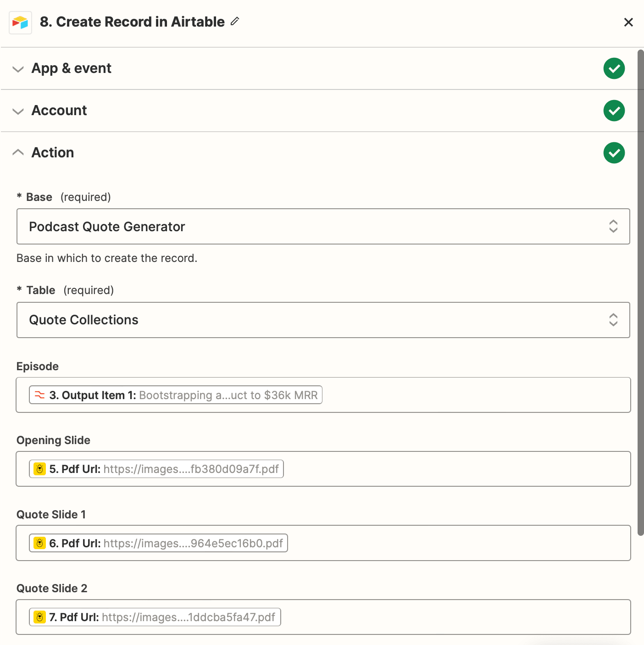Click the green checkmark beside App & event
Screen dimensions: 644x645
tap(614, 68)
